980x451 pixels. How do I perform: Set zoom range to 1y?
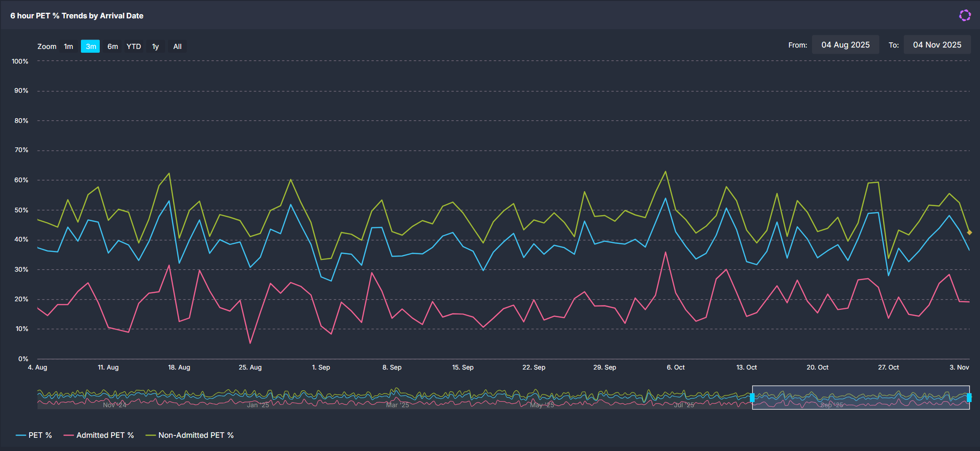155,46
